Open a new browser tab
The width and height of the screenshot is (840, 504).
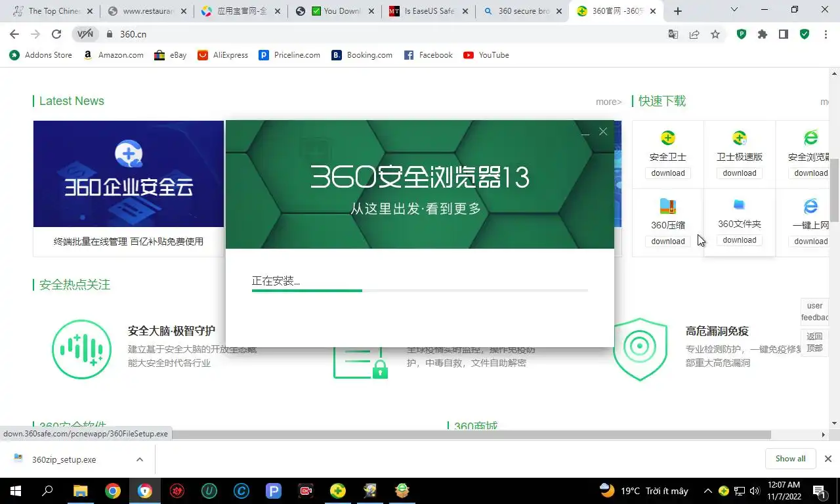[678, 11]
